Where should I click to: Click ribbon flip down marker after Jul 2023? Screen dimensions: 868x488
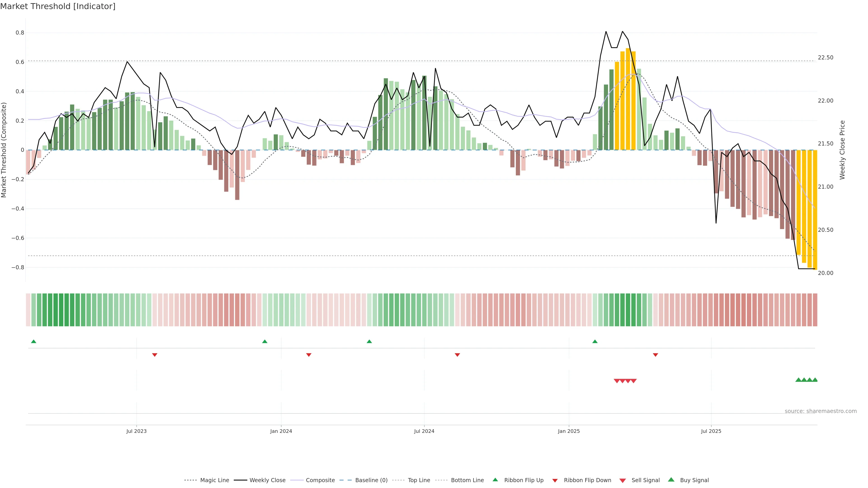click(x=155, y=355)
